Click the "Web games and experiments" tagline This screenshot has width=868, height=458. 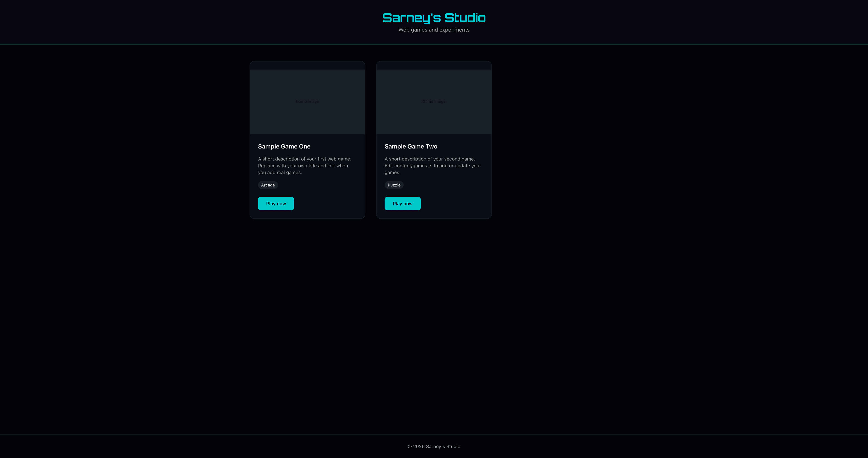(434, 30)
